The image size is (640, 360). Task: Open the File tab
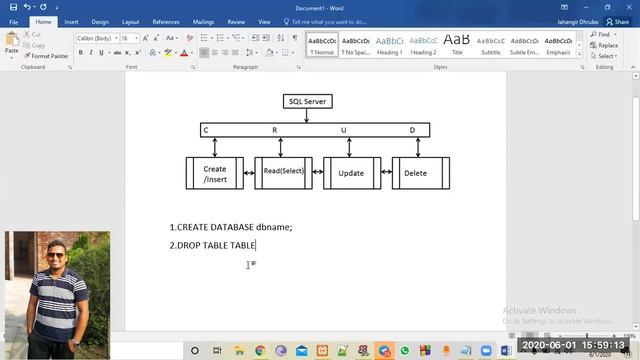(x=13, y=22)
